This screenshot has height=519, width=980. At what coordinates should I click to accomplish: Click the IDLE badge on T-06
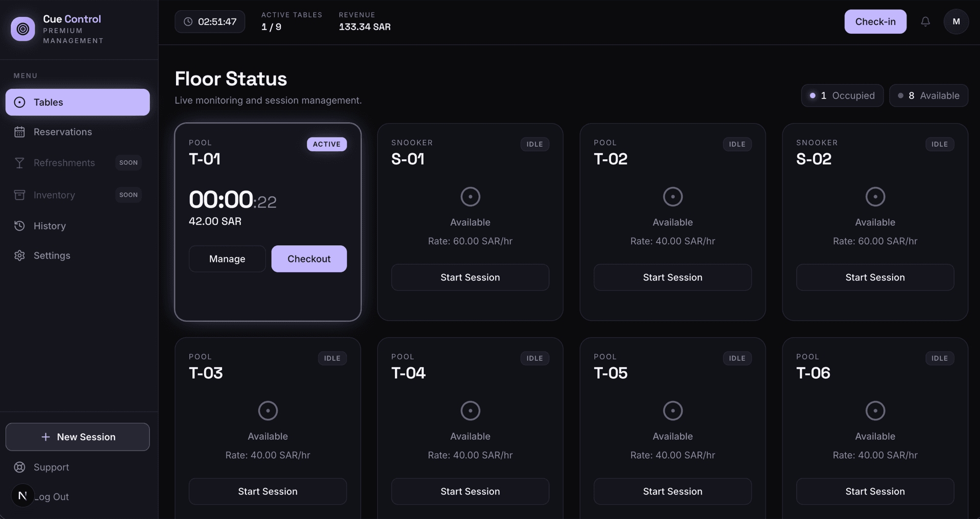click(x=939, y=358)
